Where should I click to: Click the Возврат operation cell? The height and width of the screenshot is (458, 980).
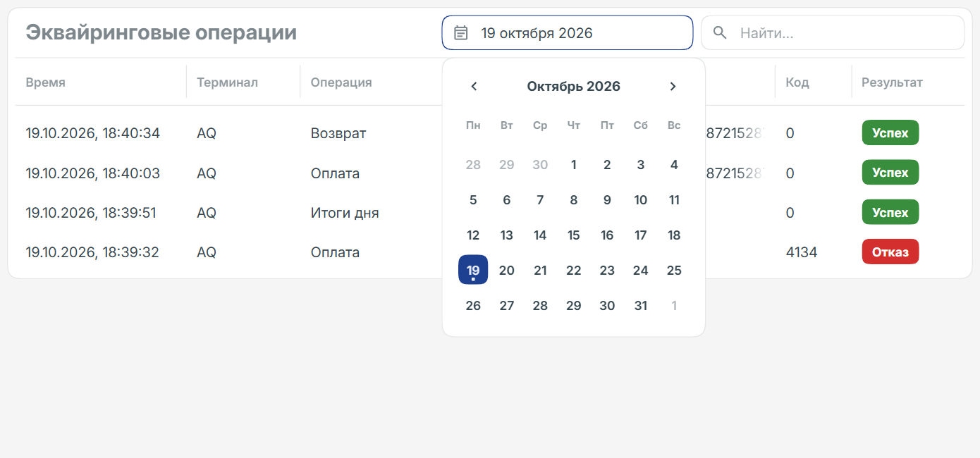(x=338, y=133)
